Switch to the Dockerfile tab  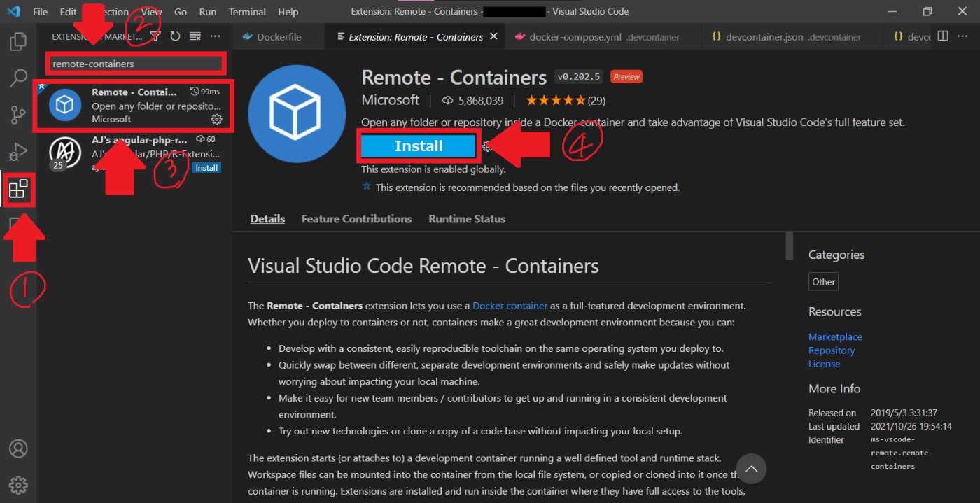click(279, 36)
